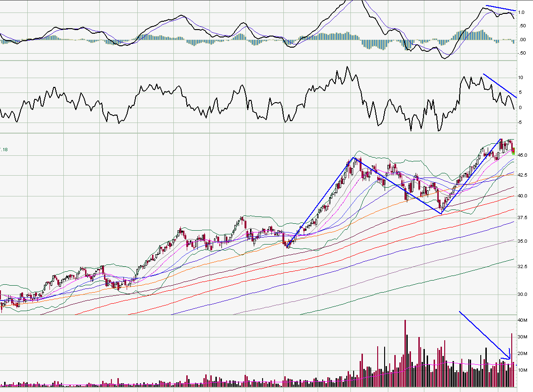Click the .00 label on MACD axis
The width and height of the screenshot is (533, 392).
click(522, 40)
